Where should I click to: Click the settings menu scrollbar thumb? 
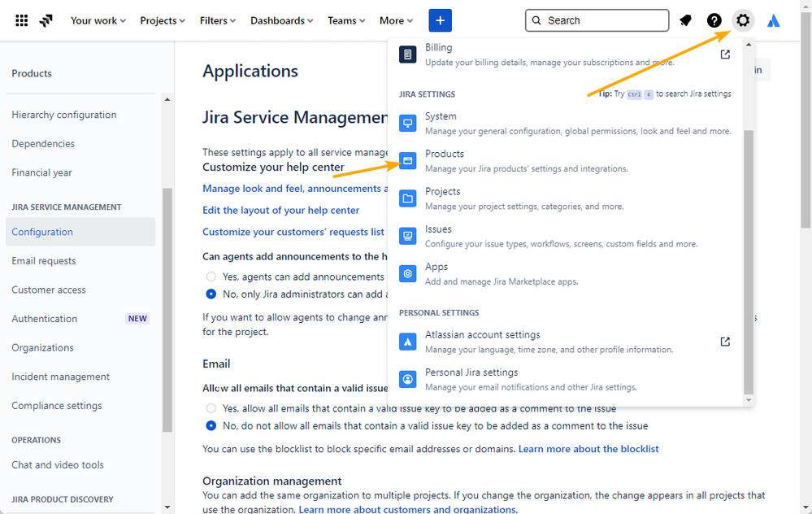(749, 262)
